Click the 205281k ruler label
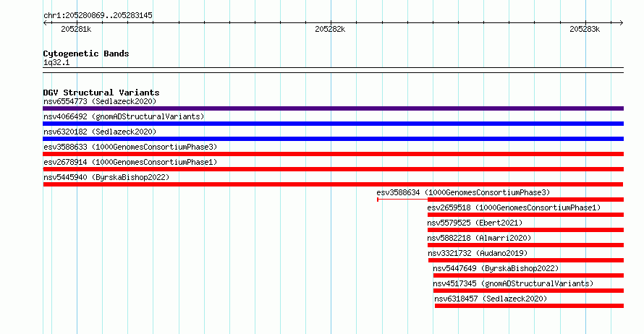This screenshot has height=334, width=644. pyautogui.click(x=76, y=29)
